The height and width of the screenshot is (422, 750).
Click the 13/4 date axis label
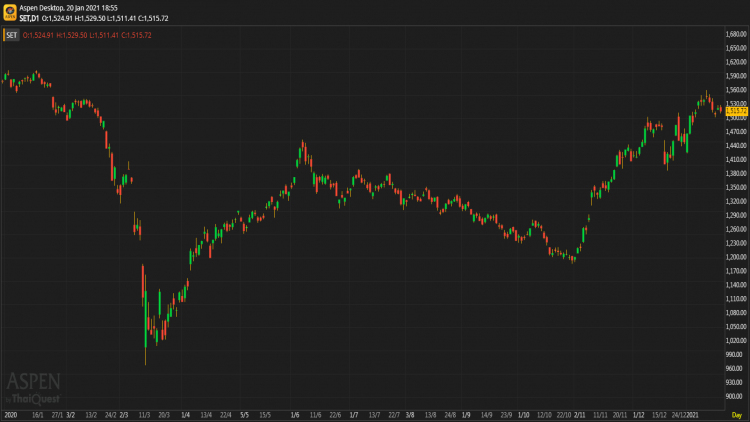coord(206,415)
